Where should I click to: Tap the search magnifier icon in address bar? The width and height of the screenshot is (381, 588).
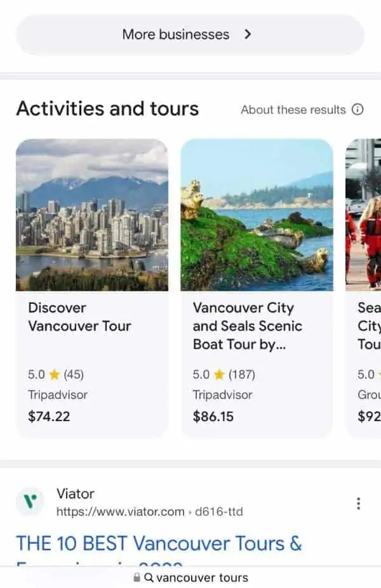coord(149,578)
